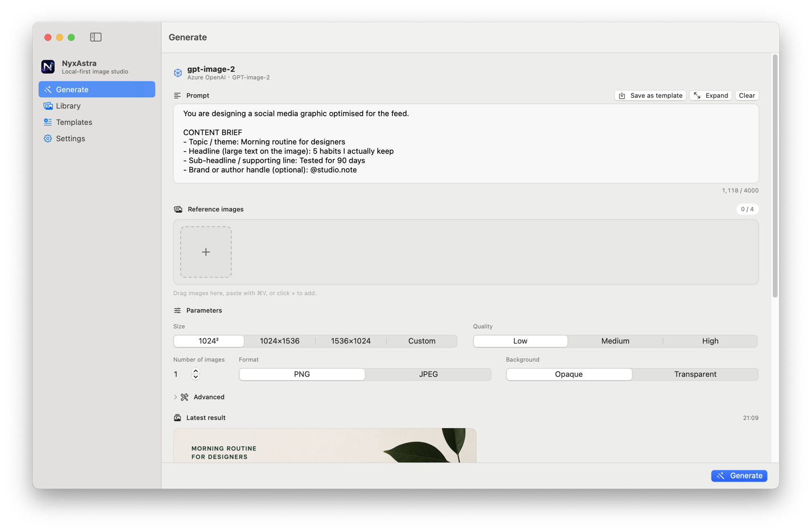Click the gpt-image-2 model cube icon
Viewport: 812px width, 532px height.
(178, 73)
